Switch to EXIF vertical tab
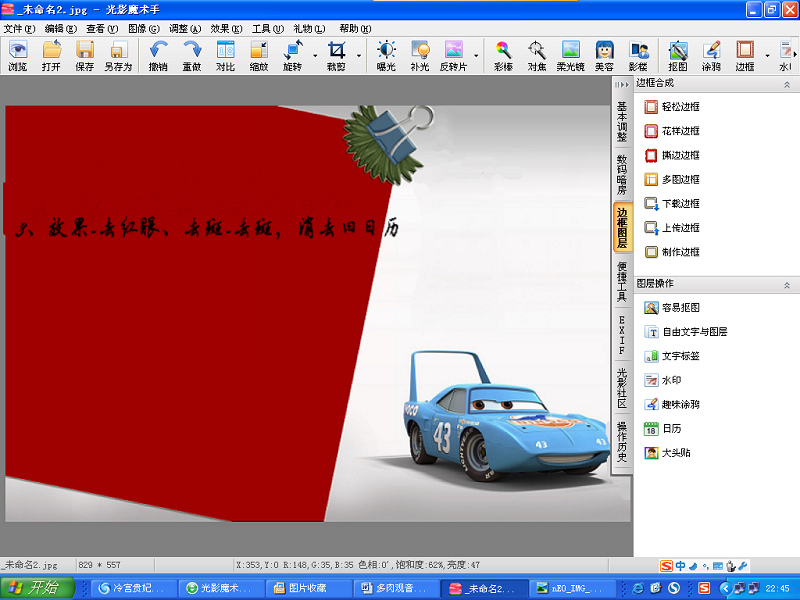The height and width of the screenshot is (600, 800). 621,335
